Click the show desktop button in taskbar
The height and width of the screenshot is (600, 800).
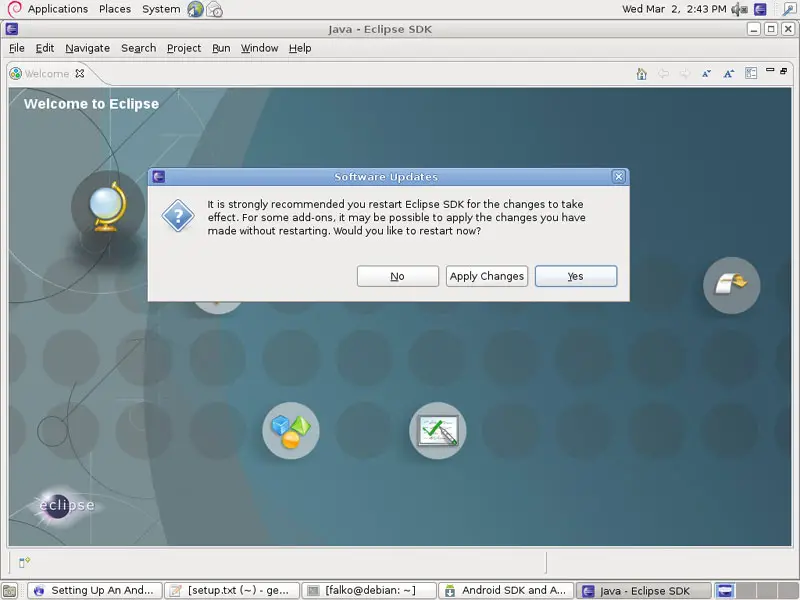point(10,591)
